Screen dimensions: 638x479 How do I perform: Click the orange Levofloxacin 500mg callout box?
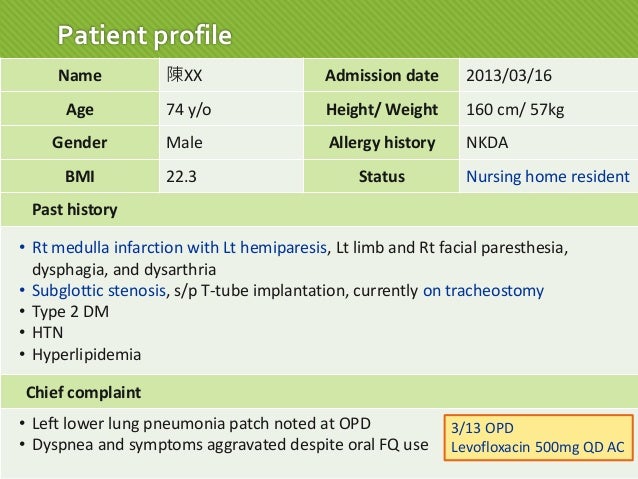tap(539, 437)
